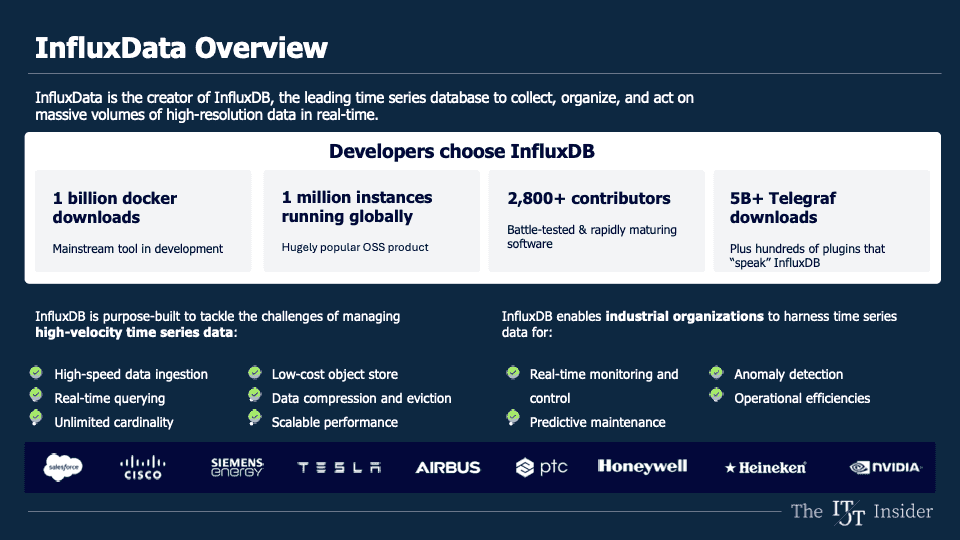Click the Honeywell logo
Image resolution: width=960 pixels, height=540 pixels.
click(x=642, y=466)
